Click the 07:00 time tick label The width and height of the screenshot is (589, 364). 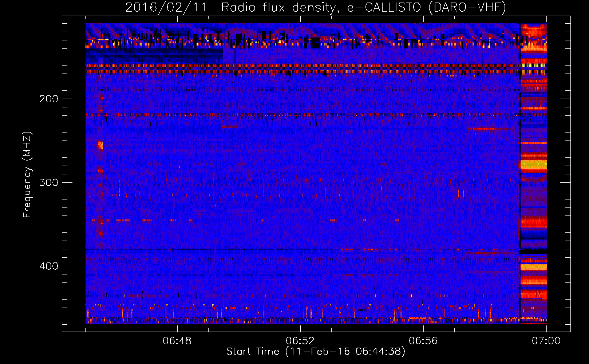(x=546, y=341)
